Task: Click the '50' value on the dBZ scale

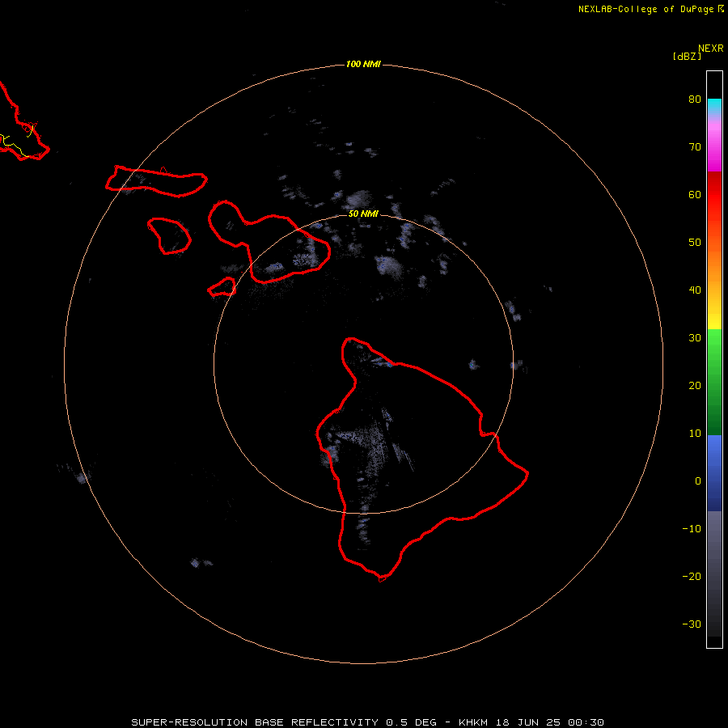Action: coord(695,243)
